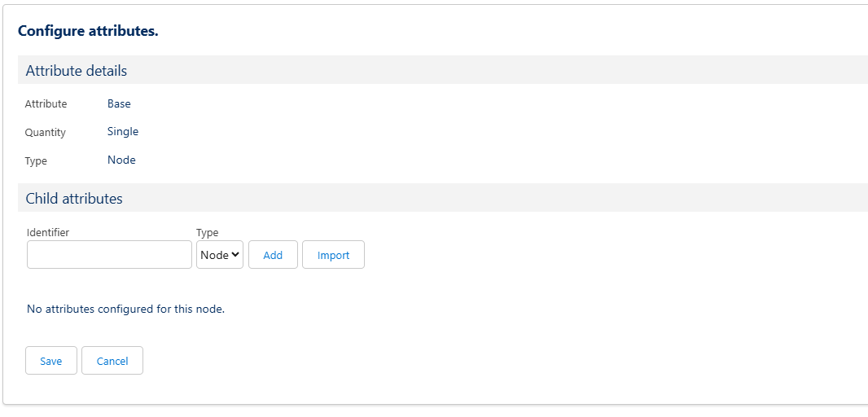
Task: Save the attribute configuration
Action: [51, 361]
